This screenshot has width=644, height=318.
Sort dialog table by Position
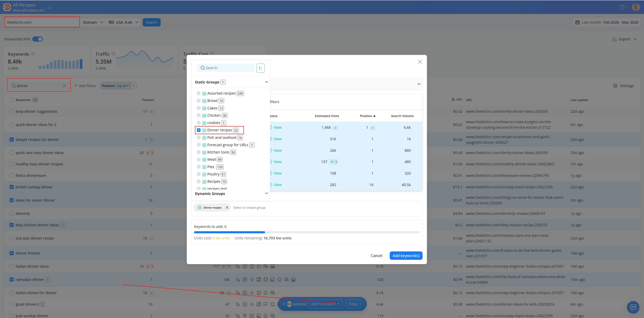tap(367, 116)
